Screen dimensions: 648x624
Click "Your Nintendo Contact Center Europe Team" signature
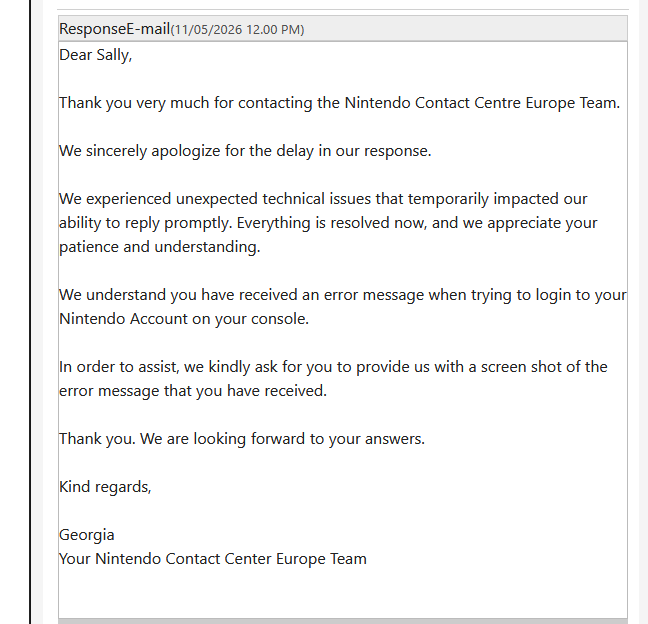213,559
